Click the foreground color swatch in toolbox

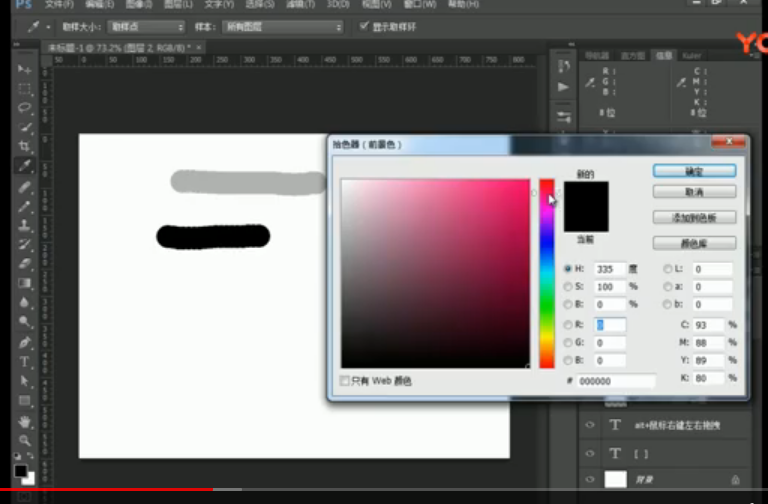20,471
